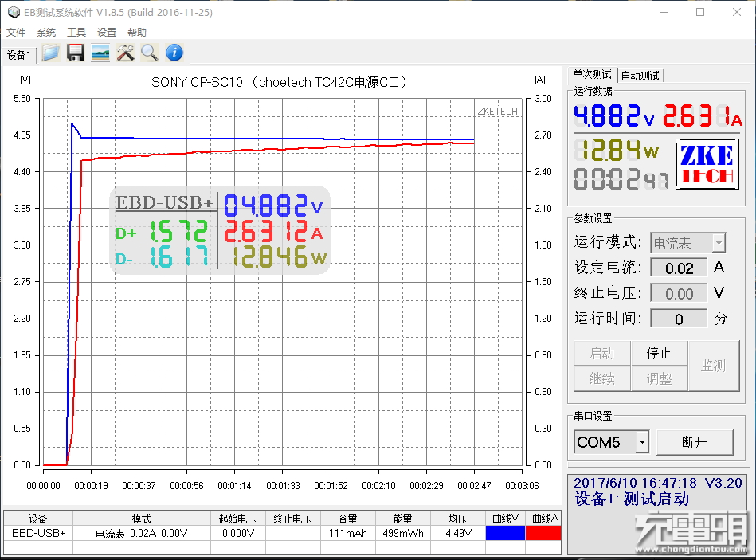The height and width of the screenshot is (560, 756).
Task: Open settings with hammer and wrench icon
Action: (125, 53)
